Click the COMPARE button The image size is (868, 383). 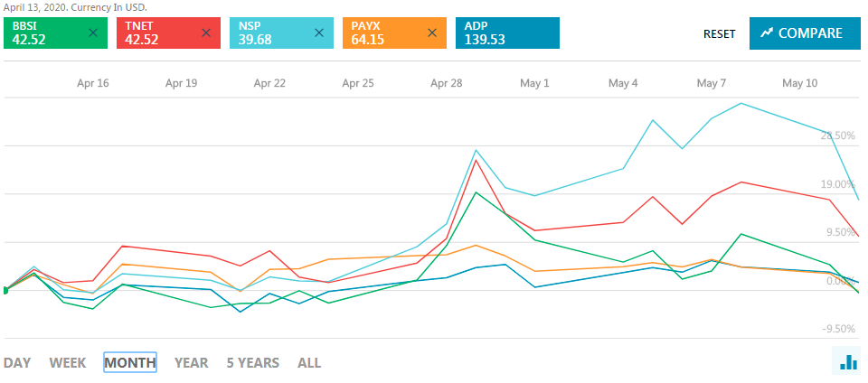[801, 33]
